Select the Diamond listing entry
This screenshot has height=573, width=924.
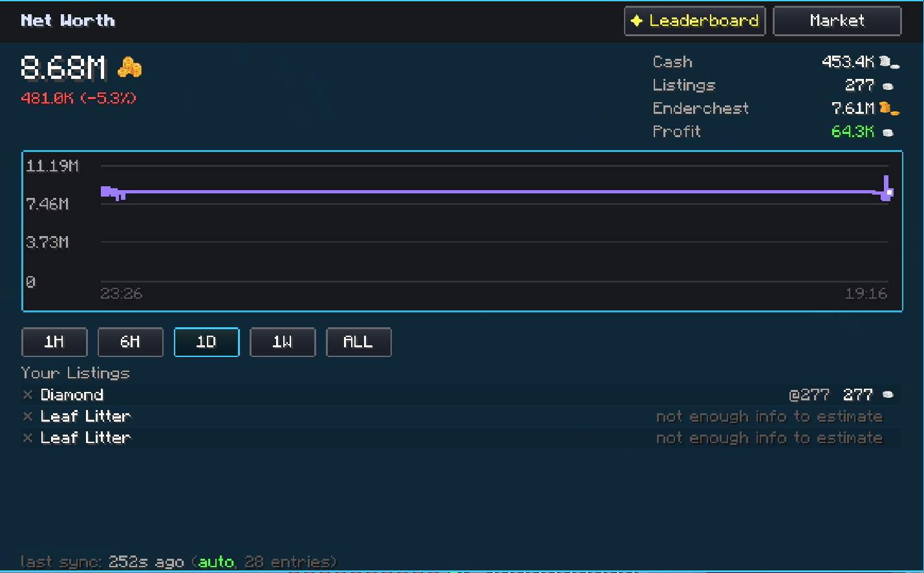click(462, 395)
